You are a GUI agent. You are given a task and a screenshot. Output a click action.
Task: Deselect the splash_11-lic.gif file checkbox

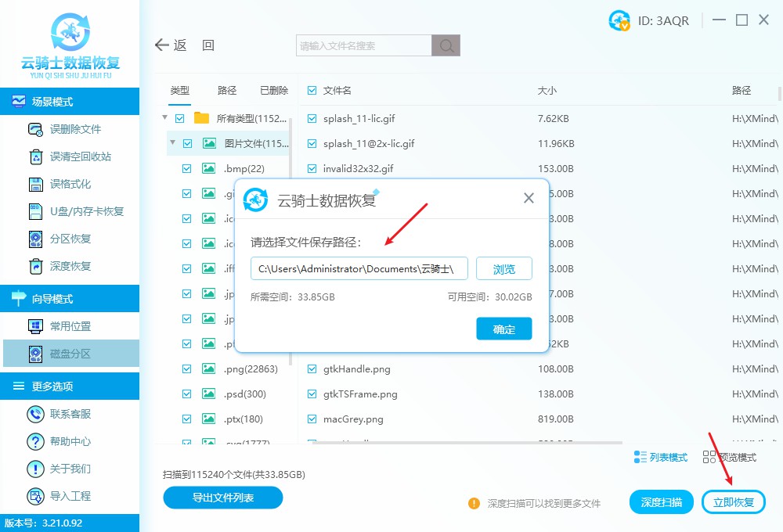(311, 118)
